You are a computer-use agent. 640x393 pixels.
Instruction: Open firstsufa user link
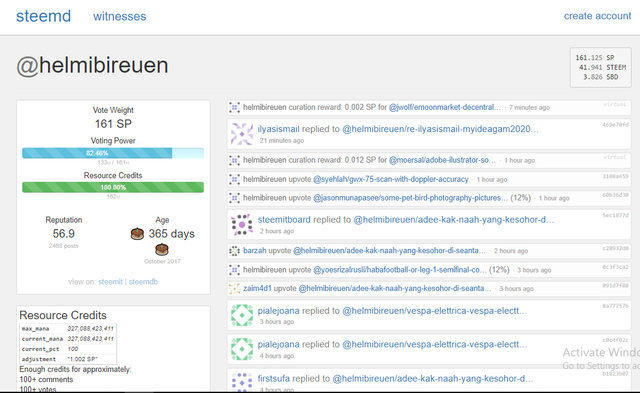tap(273, 378)
